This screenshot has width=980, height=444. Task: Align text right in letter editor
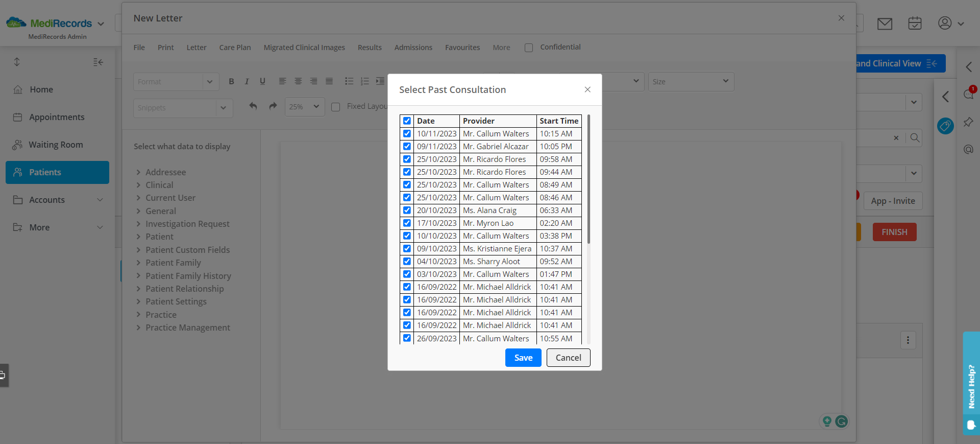pos(313,81)
